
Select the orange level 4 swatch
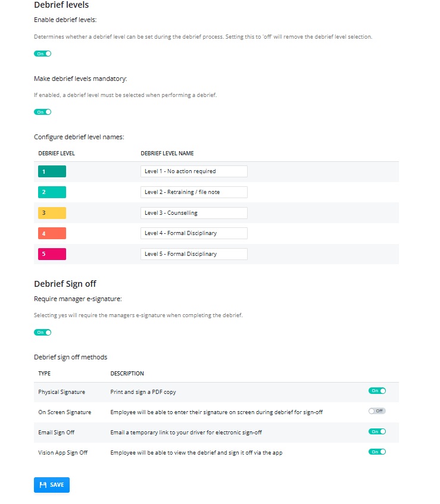(52, 233)
